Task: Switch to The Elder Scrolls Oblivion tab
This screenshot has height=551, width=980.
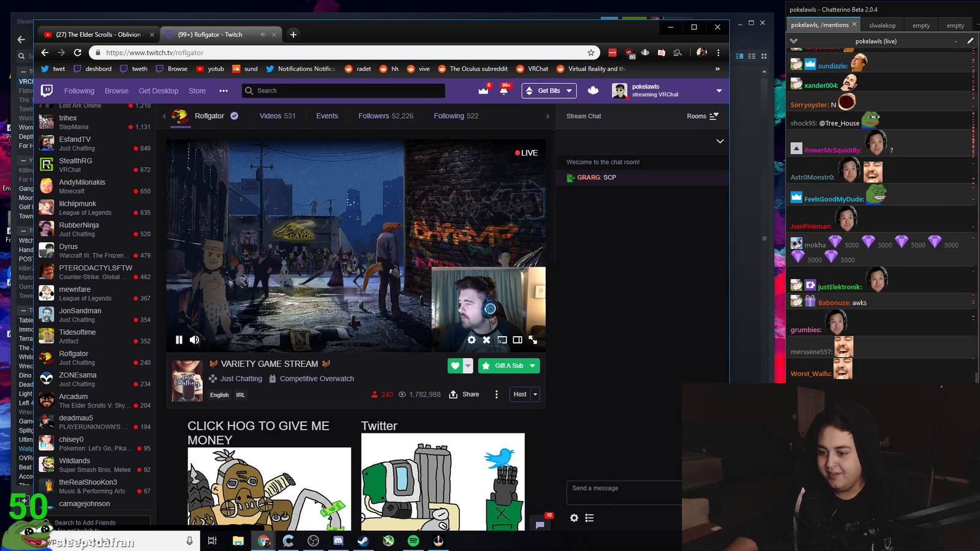Action: pyautogui.click(x=98, y=34)
